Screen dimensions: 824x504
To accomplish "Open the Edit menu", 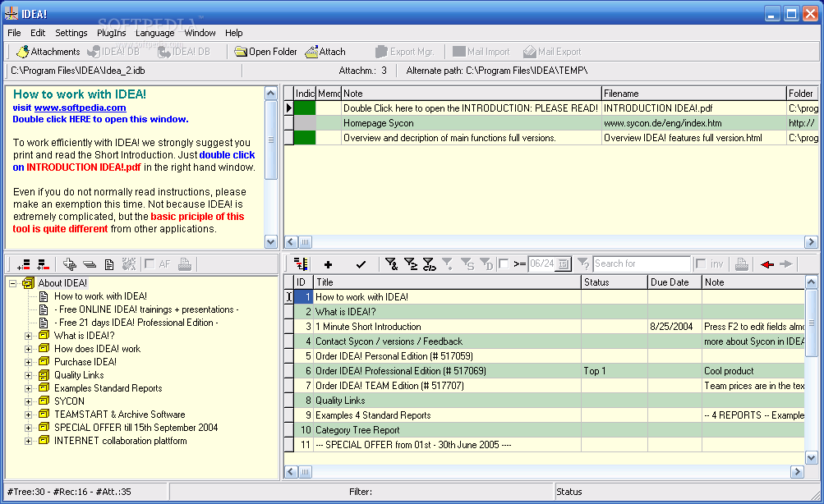I will coord(38,33).
